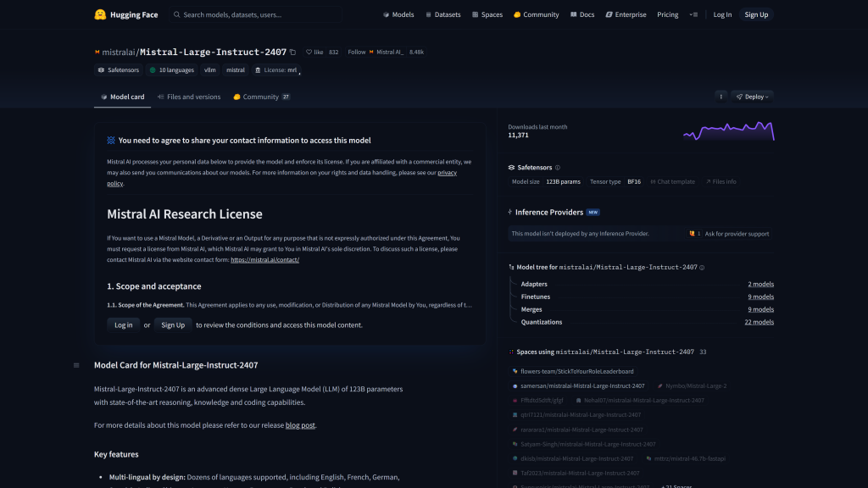Viewport: 868px width, 488px height.
Task: Open the Deploy dropdown
Action: [x=753, y=97]
